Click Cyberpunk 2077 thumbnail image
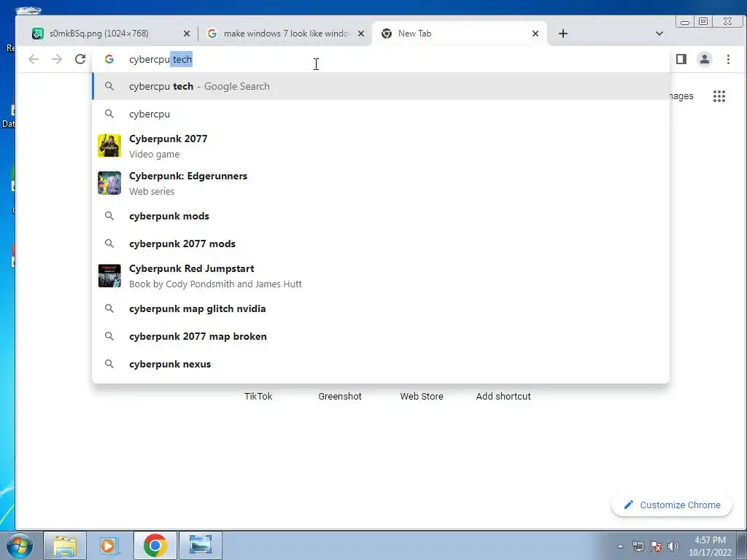747x560 pixels. (x=109, y=146)
